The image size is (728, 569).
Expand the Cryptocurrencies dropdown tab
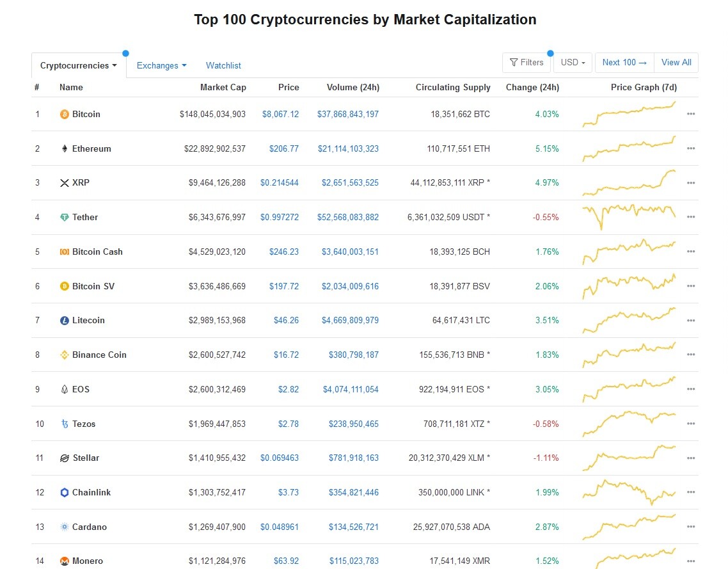pyautogui.click(x=79, y=65)
